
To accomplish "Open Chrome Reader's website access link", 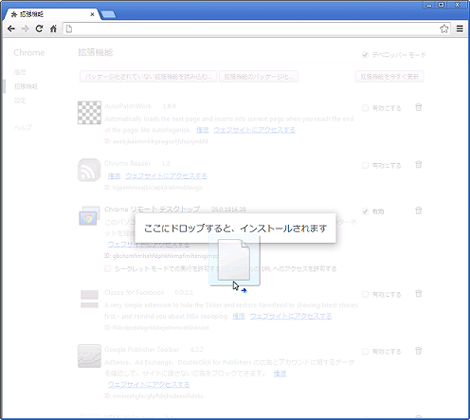I will [166, 176].
